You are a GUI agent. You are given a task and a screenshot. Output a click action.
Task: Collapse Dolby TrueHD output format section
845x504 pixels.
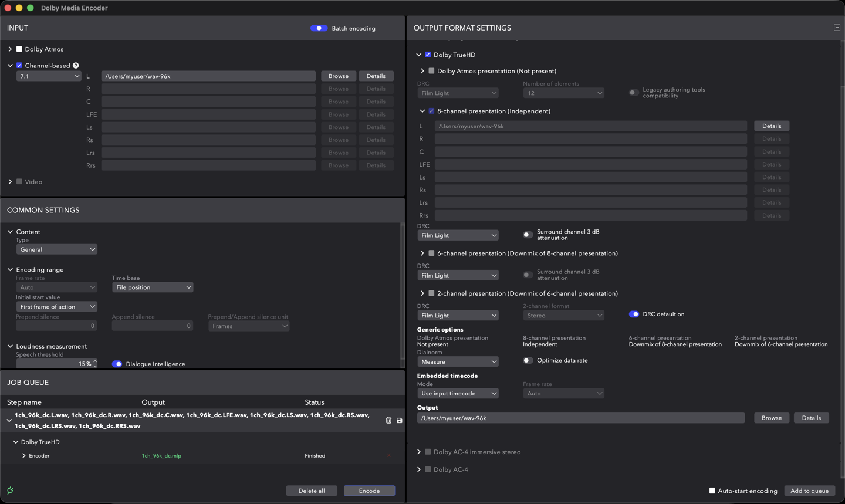pyautogui.click(x=418, y=55)
